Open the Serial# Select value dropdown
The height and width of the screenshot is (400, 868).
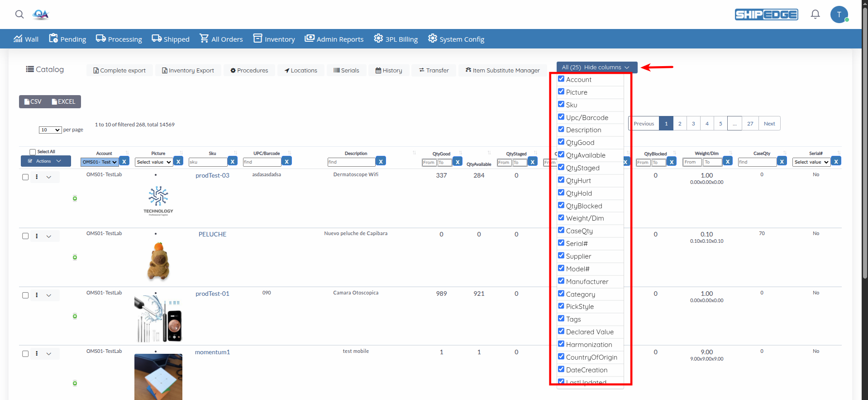point(811,162)
